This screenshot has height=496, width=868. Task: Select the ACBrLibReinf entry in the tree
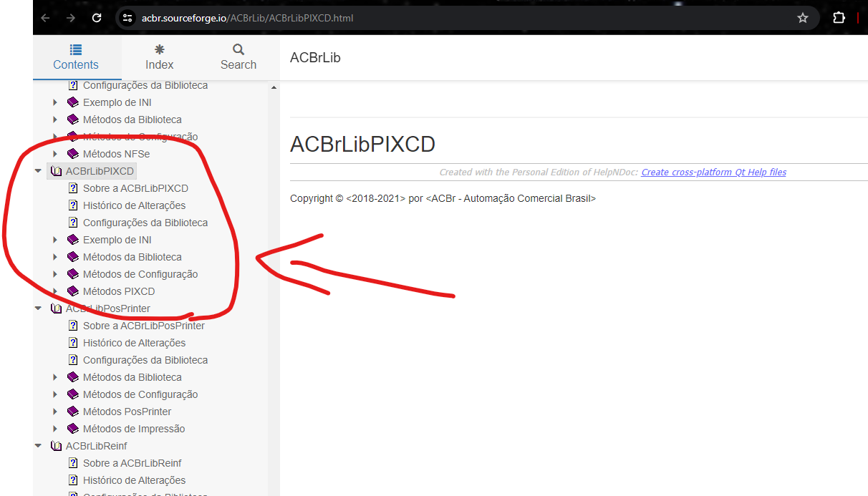click(x=97, y=446)
